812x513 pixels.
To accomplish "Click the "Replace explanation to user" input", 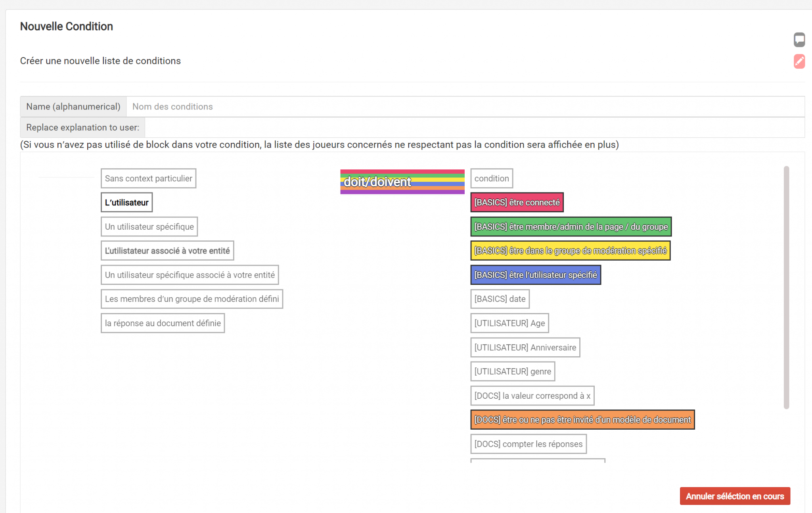I will (474, 127).
